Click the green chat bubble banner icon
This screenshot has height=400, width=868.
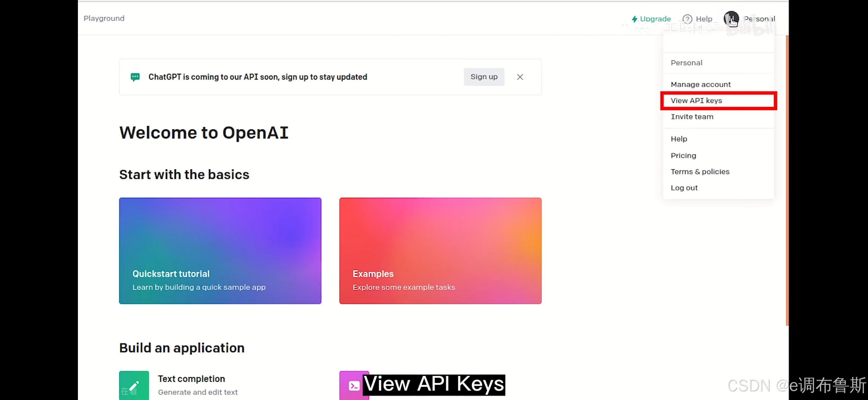point(135,77)
